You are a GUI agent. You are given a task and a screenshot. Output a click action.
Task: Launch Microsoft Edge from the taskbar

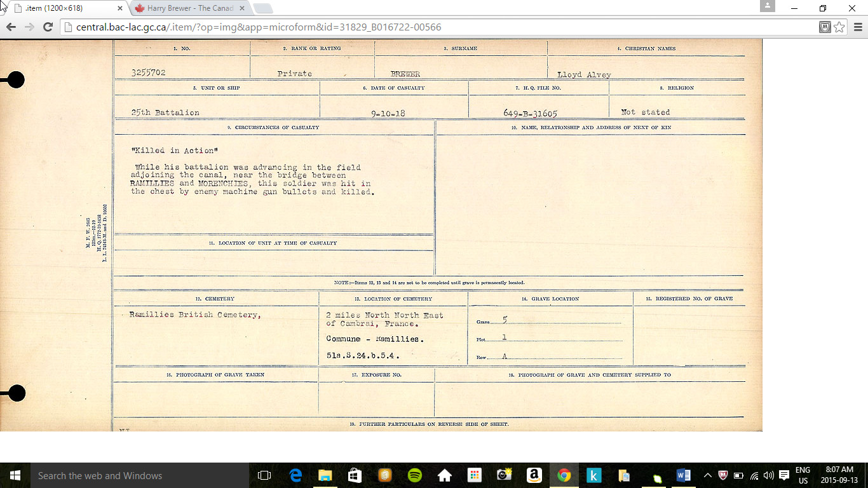coord(295,475)
